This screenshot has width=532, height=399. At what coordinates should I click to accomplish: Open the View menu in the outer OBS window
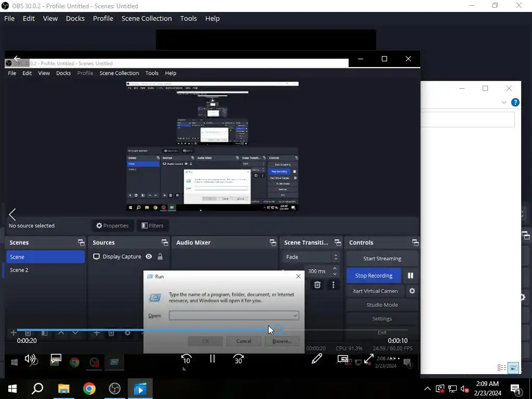(x=50, y=18)
